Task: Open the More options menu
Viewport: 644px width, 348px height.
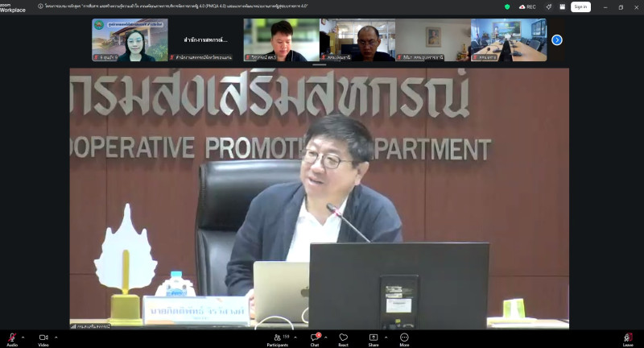Action: click(404, 338)
